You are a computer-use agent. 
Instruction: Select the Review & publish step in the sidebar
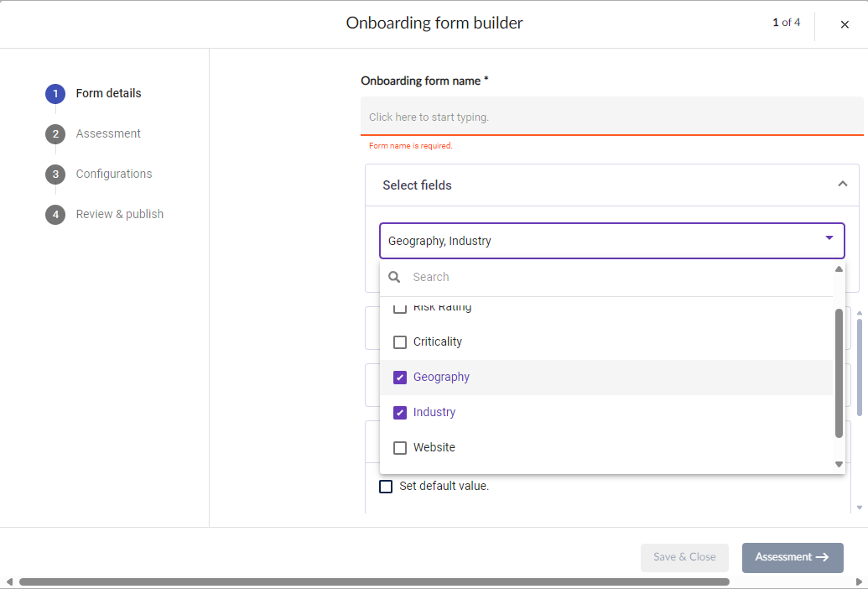pos(119,214)
